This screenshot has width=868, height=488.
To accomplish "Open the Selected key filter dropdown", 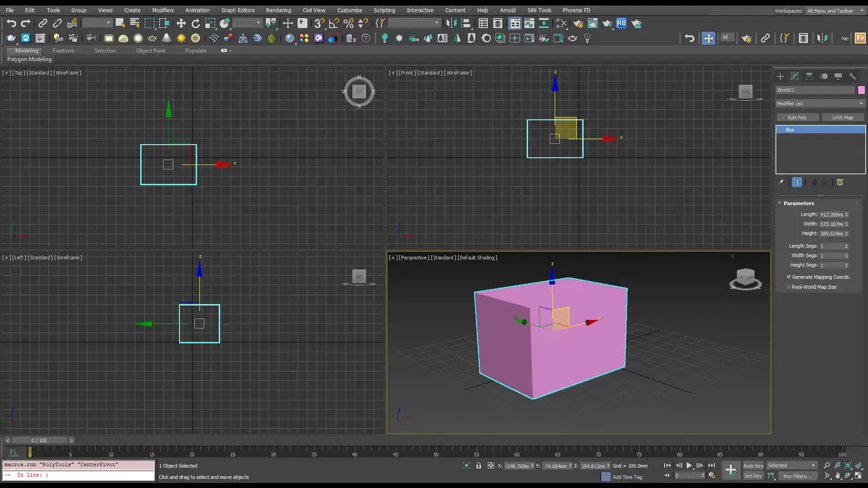I will [791, 465].
